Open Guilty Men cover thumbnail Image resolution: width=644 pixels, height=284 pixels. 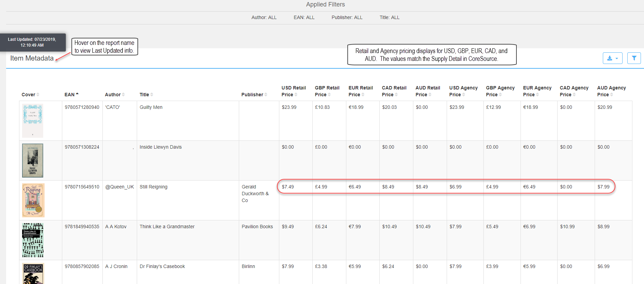click(x=33, y=121)
